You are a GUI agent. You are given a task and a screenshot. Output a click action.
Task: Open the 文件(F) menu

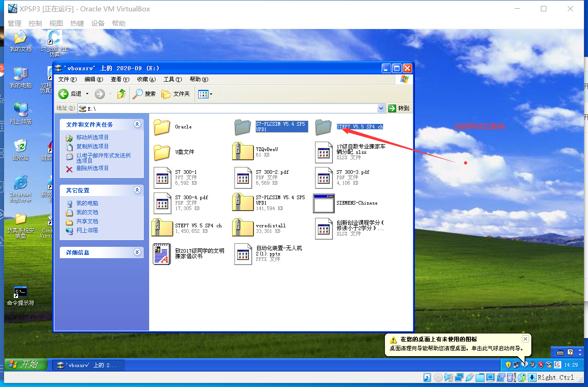click(68, 79)
